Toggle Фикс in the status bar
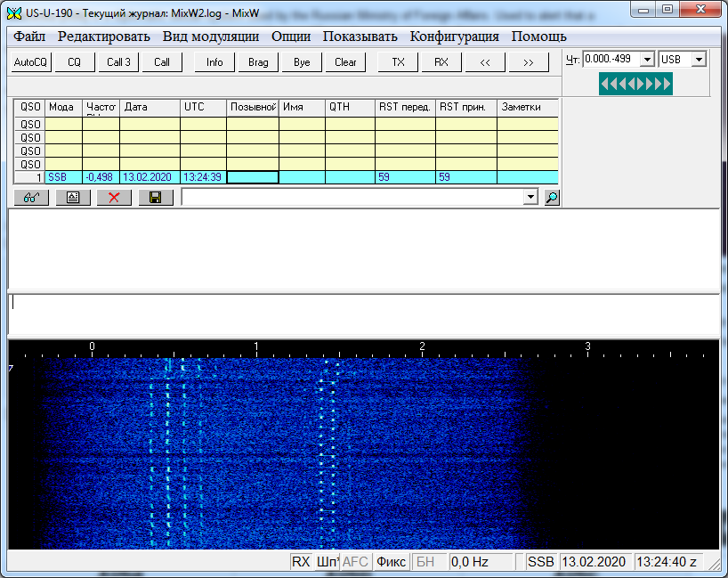Screen dimensions: 728x578 392,562
